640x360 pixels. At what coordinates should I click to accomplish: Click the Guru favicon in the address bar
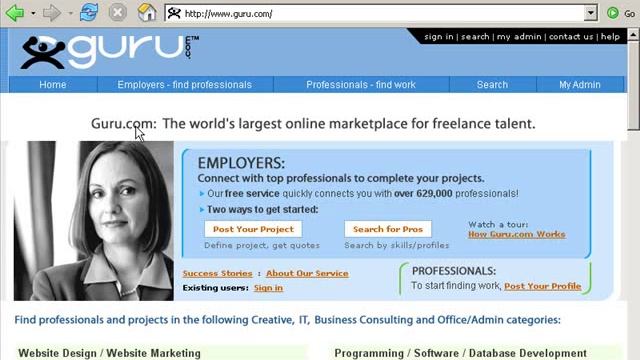point(174,13)
